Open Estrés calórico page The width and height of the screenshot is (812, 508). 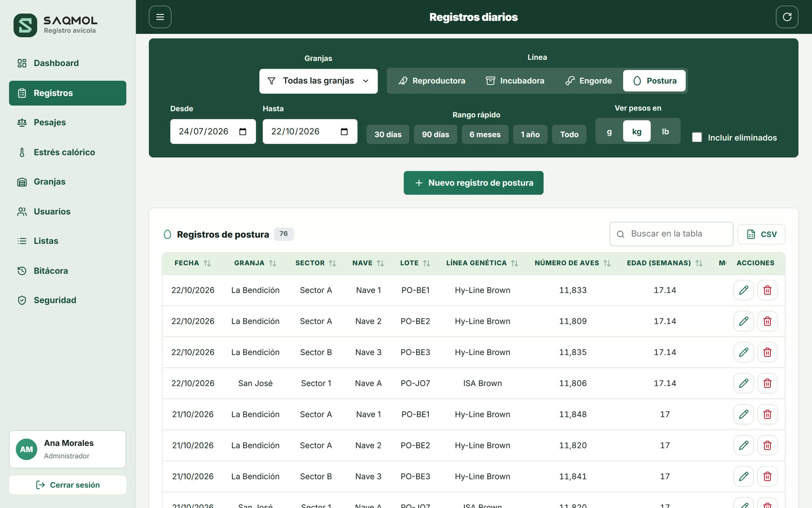[67, 152]
